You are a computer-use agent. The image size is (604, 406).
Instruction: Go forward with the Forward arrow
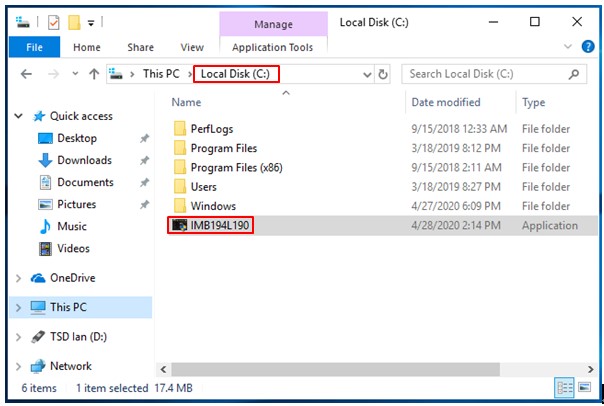click(54, 74)
